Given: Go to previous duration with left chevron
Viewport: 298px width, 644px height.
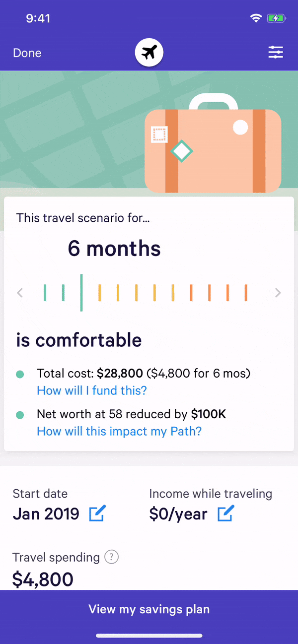Looking at the screenshot, I should tap(20, 293).
